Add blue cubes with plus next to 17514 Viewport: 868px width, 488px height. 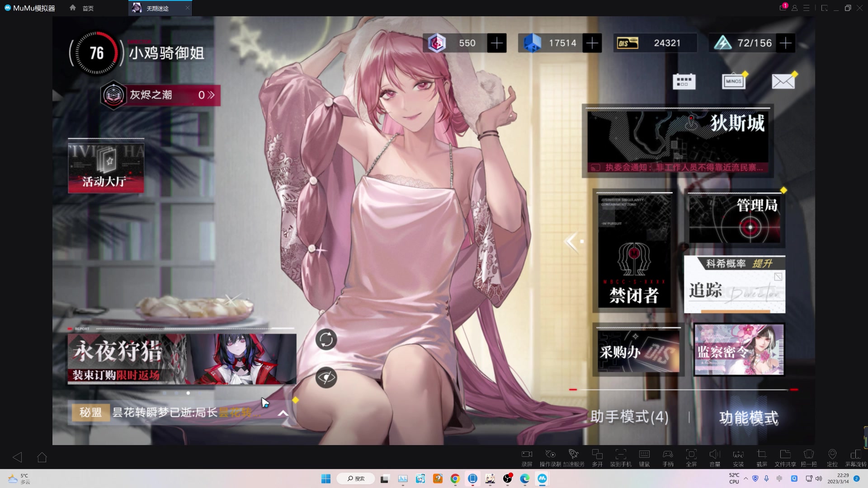[x=592, y=43]
